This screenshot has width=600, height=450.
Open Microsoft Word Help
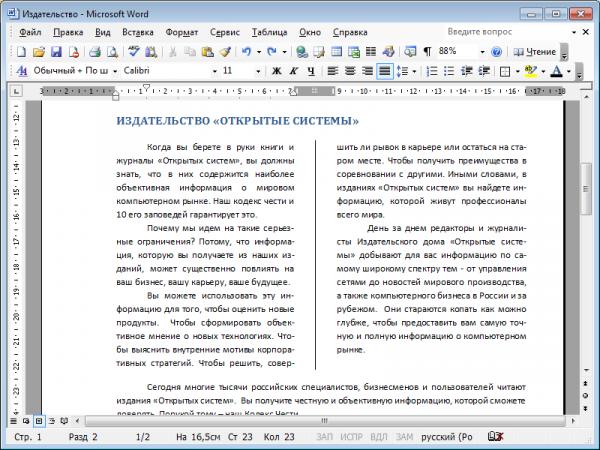[x=496, y=52]
